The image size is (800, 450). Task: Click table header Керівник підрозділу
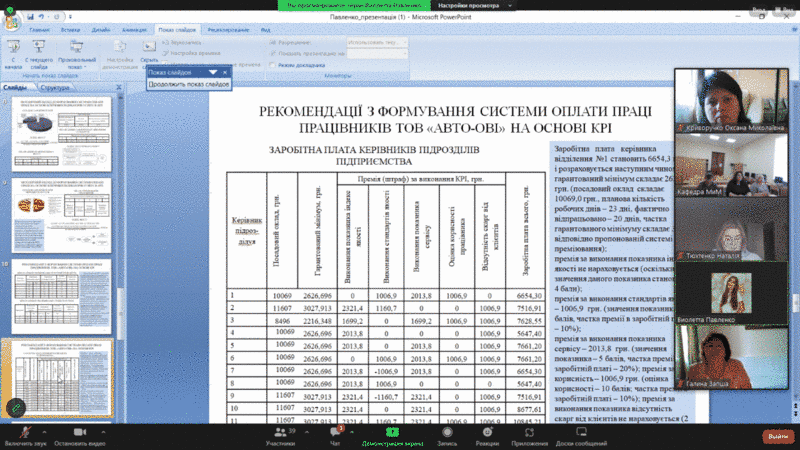point(247,231)
